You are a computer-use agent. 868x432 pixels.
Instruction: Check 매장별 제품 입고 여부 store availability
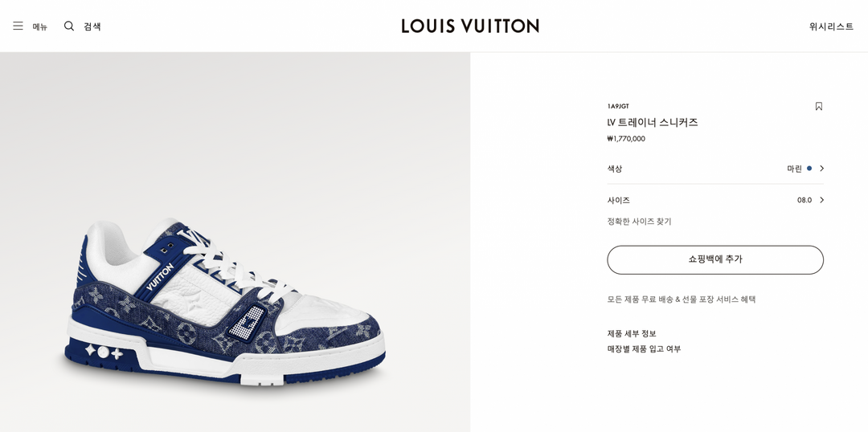pyautogui.click(x=644, y=349)
